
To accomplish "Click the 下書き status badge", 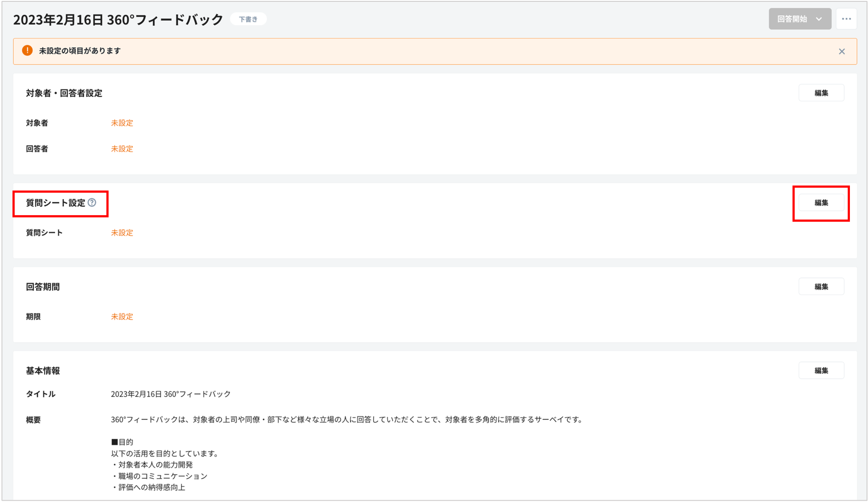I will click(248, 19).
